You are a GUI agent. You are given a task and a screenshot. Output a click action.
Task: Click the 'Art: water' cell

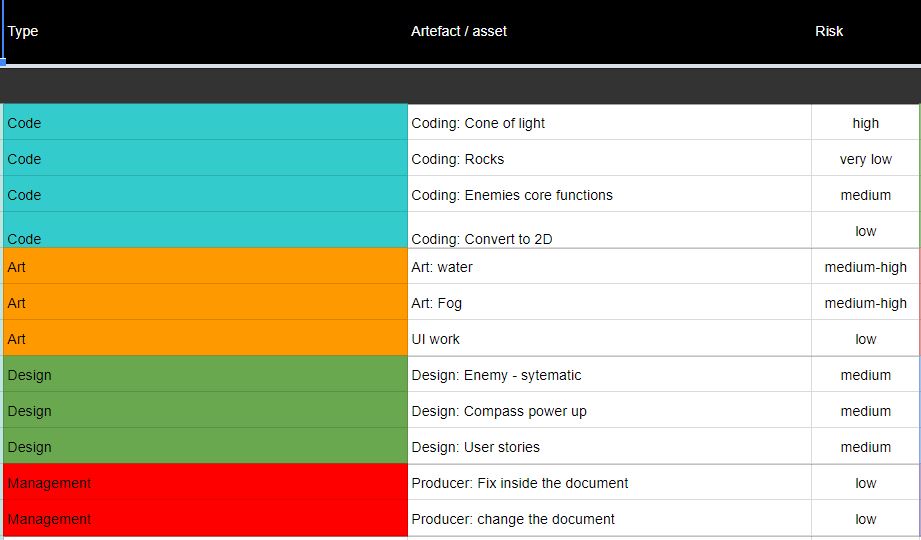[608, 267]
